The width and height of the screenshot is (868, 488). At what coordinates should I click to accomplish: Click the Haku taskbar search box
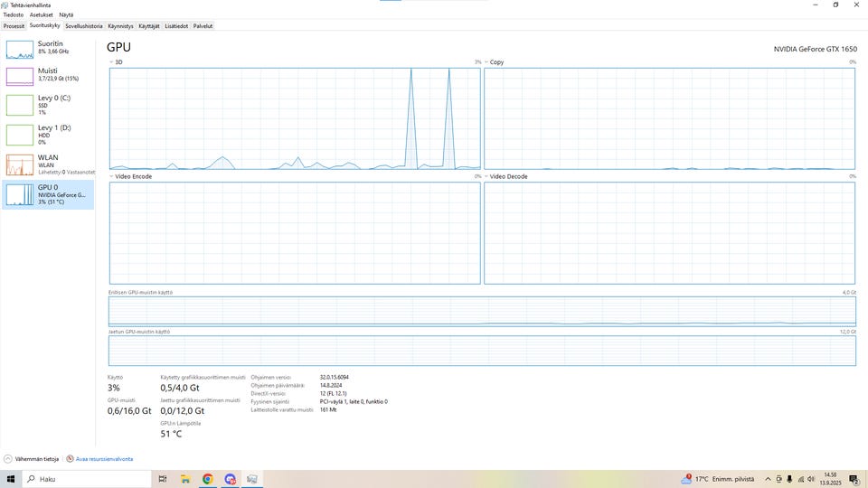point(87,479)
